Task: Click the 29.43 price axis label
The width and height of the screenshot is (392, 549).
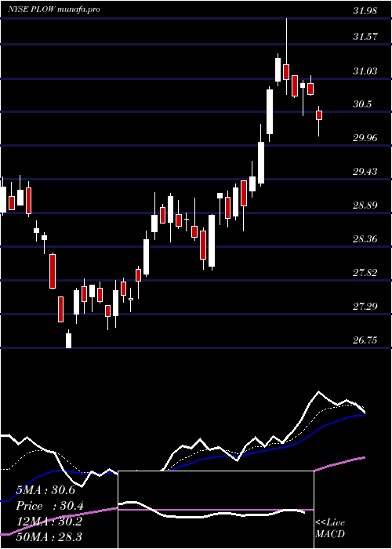Action: [365, 171]
